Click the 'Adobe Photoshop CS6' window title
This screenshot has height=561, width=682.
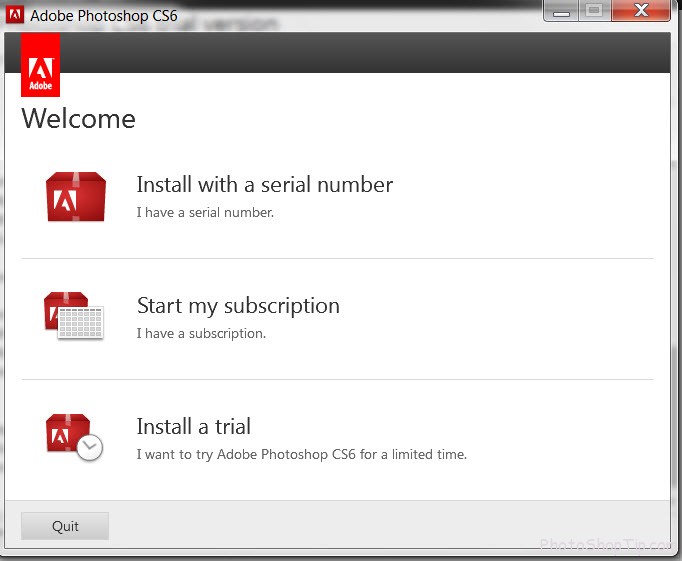click(104, 16)
